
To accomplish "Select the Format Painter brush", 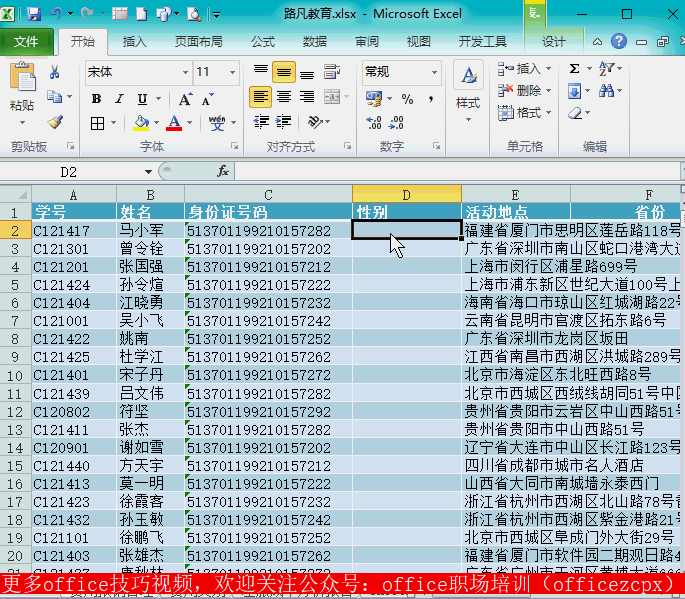I will click(55, 122).
